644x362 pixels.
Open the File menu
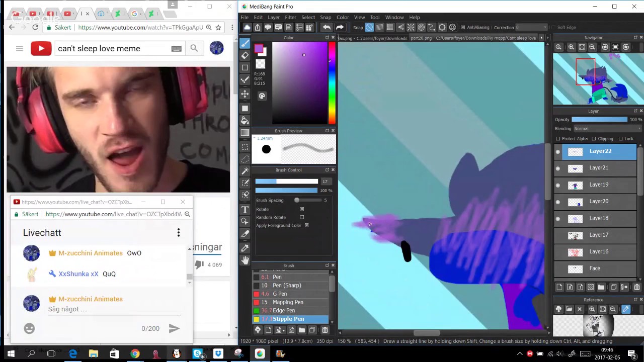click(x=245, y=17)
